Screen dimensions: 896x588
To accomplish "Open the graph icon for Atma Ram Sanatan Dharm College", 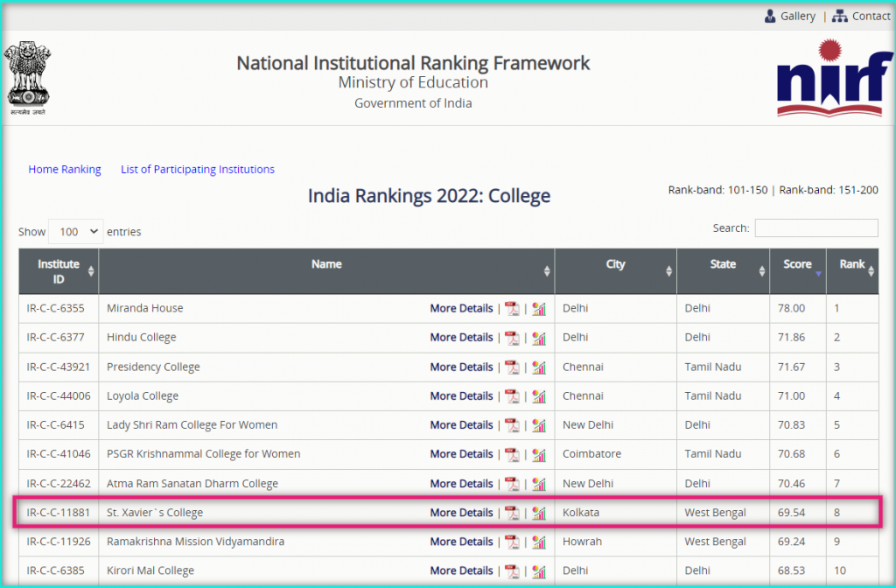I will pyautogui.click(x=539, y=483).
